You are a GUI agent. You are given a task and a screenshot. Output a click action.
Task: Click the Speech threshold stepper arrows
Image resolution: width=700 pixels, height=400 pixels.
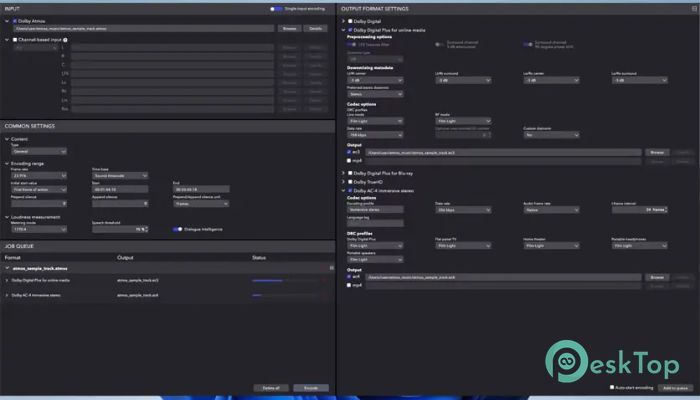[146, 229]
